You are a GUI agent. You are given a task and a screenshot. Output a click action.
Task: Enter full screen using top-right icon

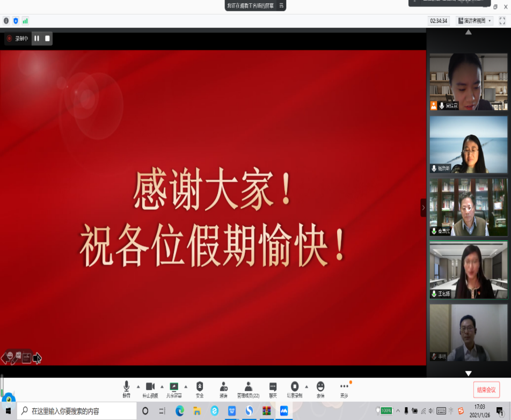502,21
